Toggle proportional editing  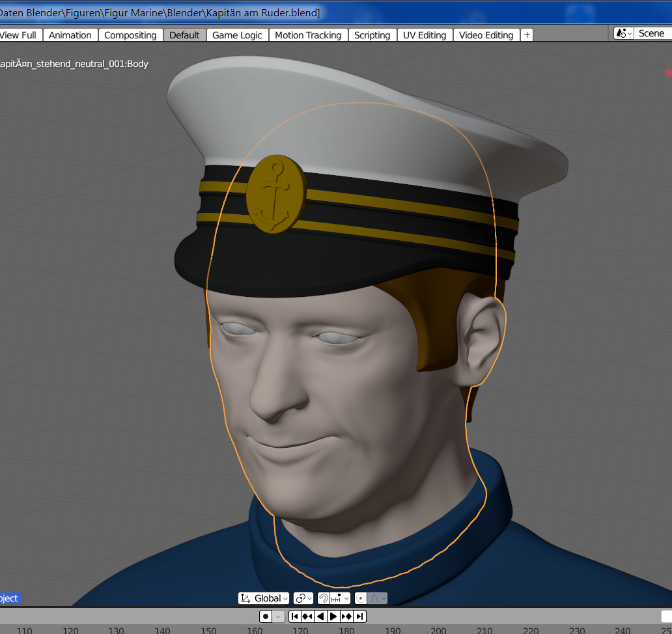[x=360, y=598]
